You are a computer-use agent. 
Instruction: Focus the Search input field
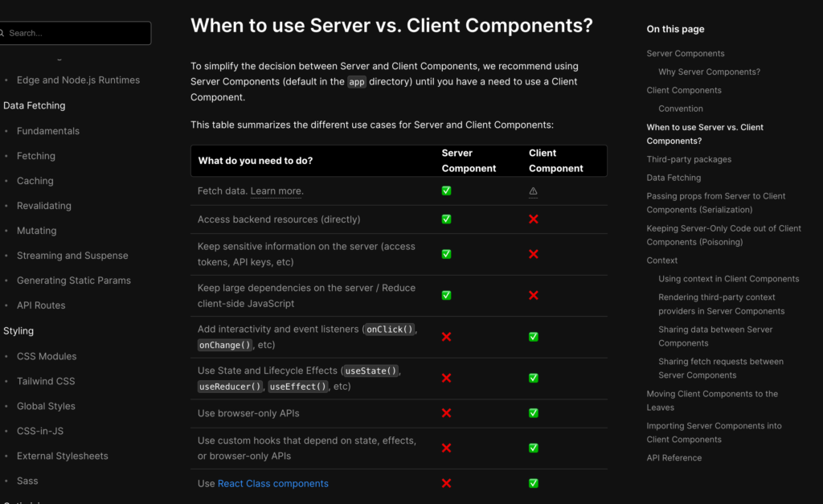tap(76, 33)
